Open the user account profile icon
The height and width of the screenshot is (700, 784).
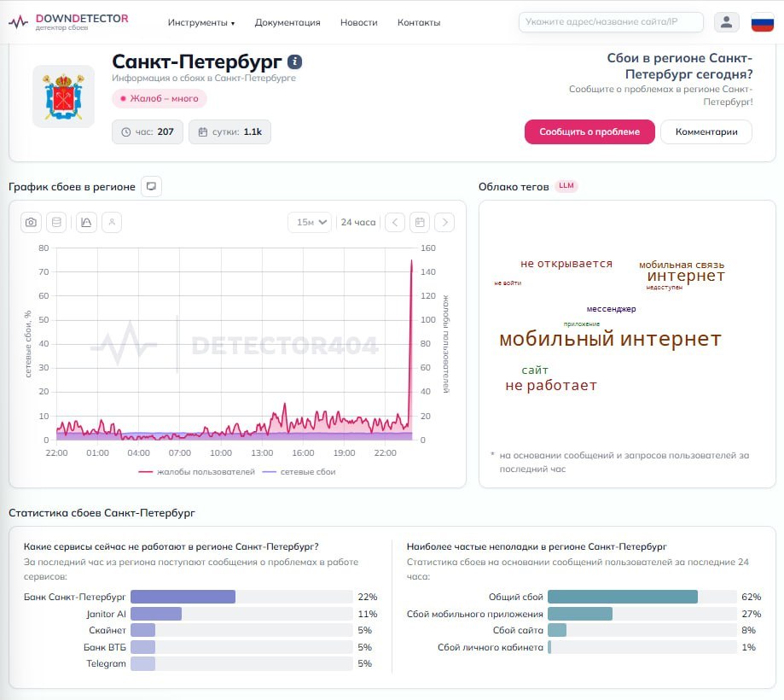(x=727, y=22)
